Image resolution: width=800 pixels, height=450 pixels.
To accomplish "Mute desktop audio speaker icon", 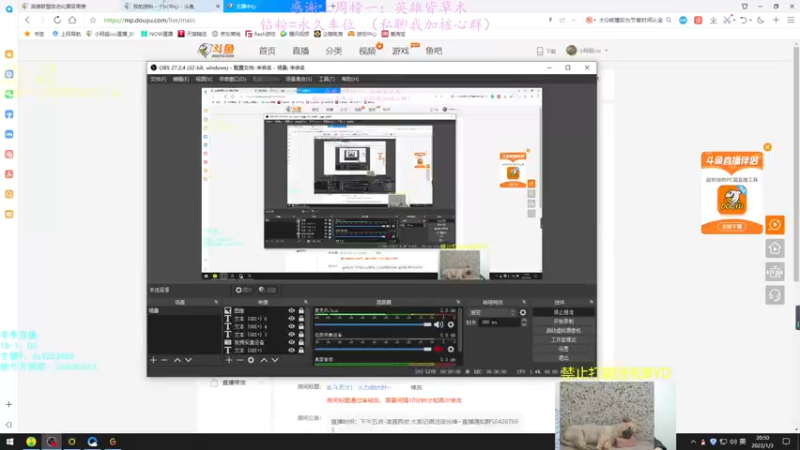I will [x=438, y=324].
